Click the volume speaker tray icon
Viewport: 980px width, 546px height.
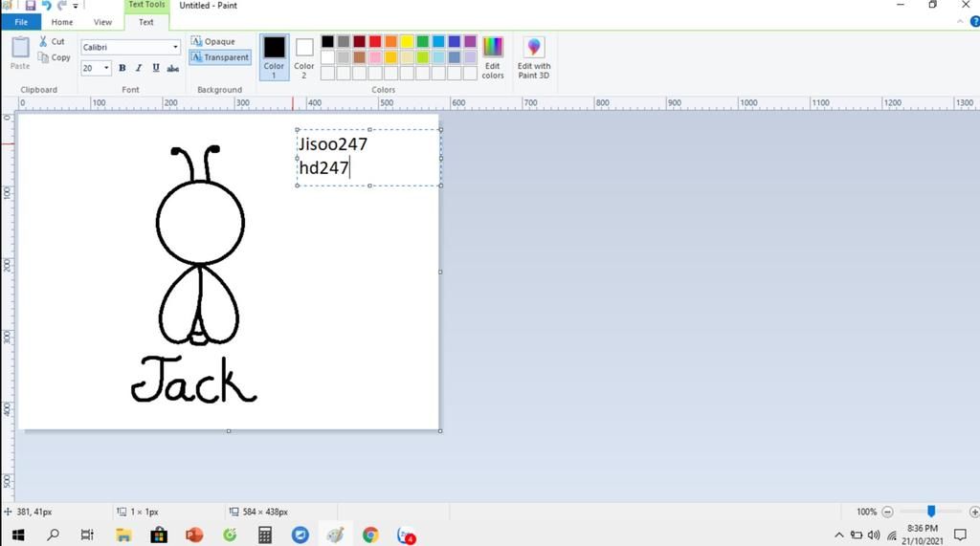point(874,535)
